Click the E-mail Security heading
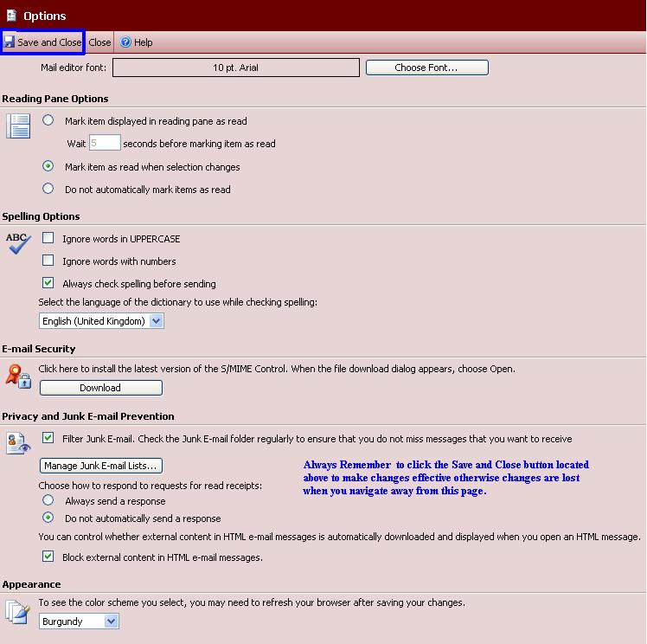 [x=39, y=349]
